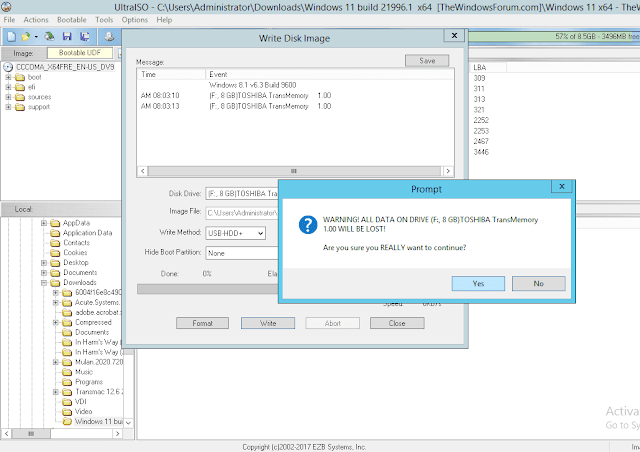Click the Save button above Message list
The image size is (640, 452).
click(x=427, y=61)
